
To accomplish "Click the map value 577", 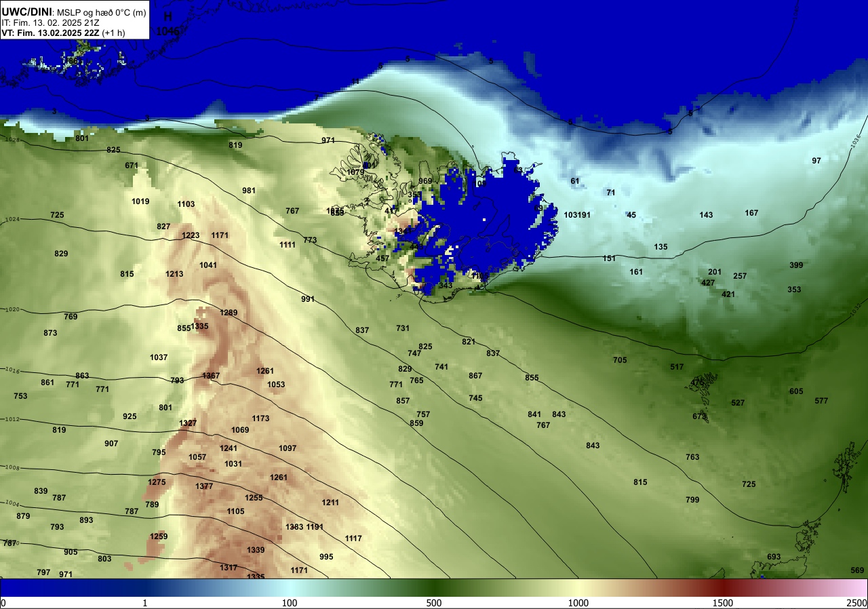I will (821, 401).
